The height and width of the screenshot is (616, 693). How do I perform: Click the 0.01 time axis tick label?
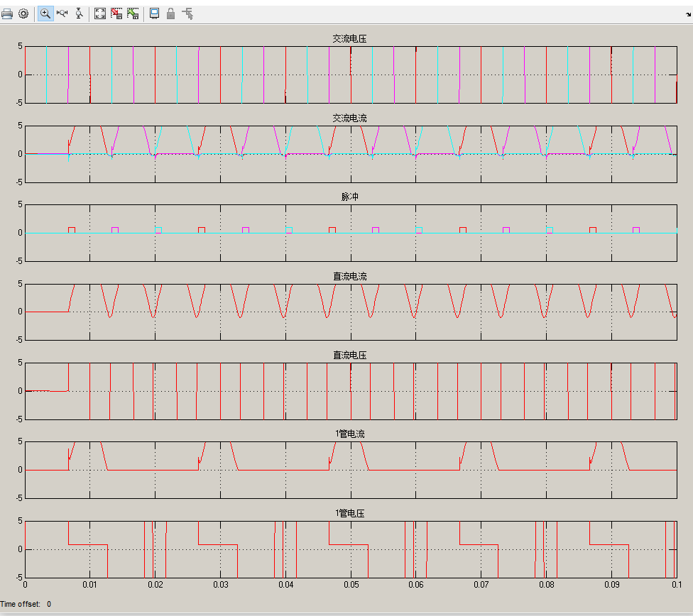click(89, 585)
